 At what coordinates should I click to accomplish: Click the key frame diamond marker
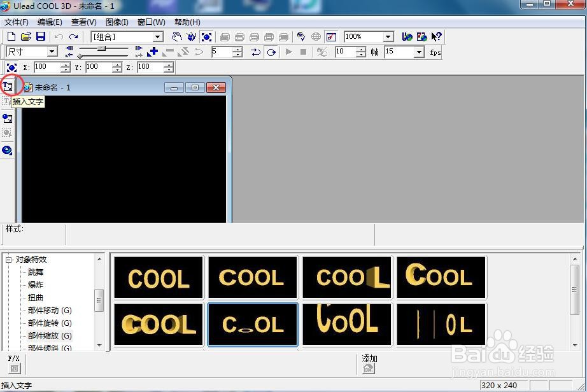click(80, 56)
